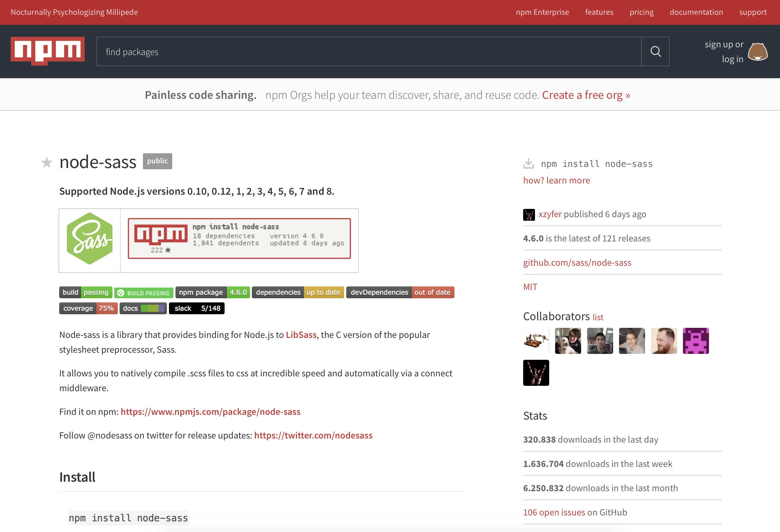The height and width of the screenshot is (532, 780).
Task: Open the devDependencies out of date badge
Action: point(400,292)
